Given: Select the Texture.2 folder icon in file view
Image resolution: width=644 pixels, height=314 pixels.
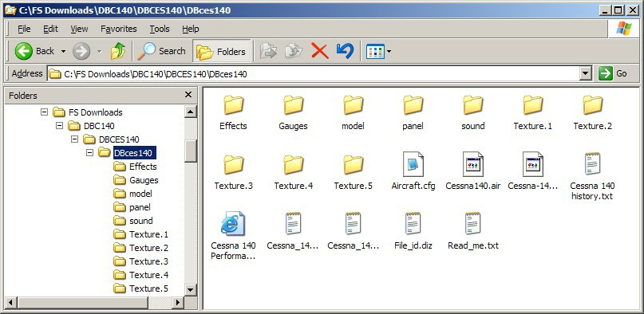Looking at the screenshot, I should point(593,105).
